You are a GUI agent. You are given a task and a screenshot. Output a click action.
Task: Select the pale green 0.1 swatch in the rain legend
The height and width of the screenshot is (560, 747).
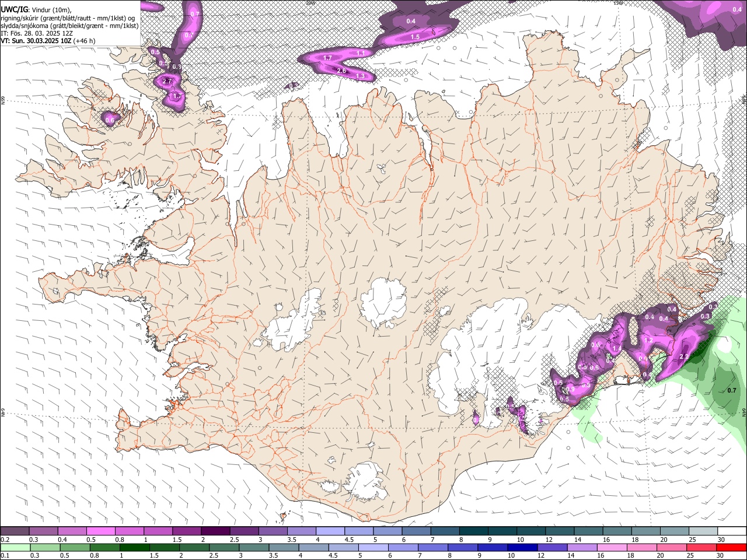pos(15,547)
